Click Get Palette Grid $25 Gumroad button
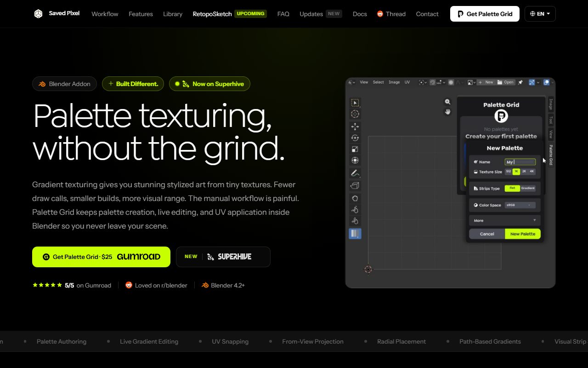 [101, 257]
